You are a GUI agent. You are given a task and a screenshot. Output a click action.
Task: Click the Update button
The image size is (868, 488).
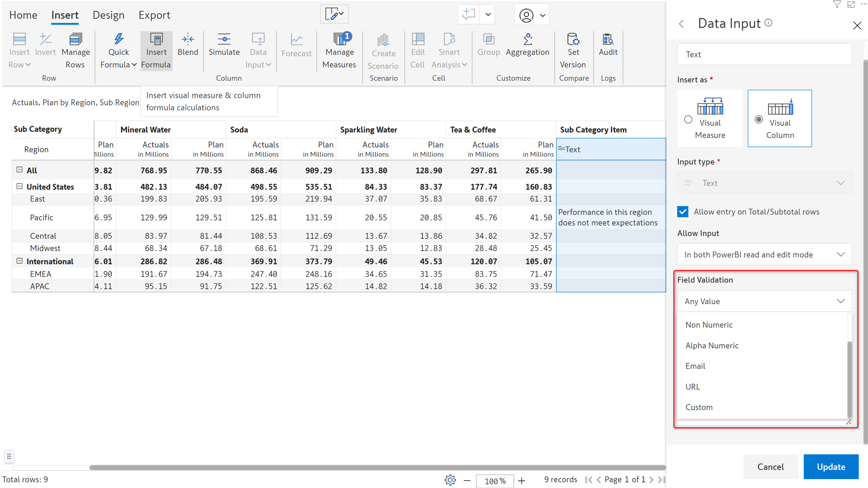831,467
